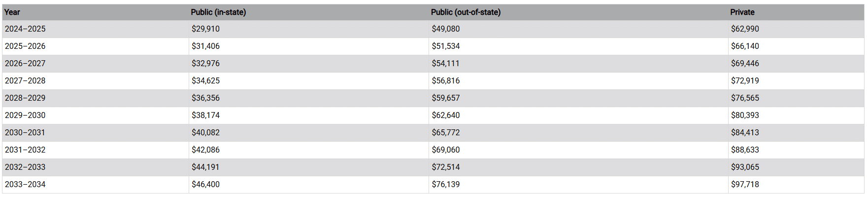The height and width of the screenshot is (197, 868).
Task: Click the $84,413 private value
Action: (x=796, y=133)
